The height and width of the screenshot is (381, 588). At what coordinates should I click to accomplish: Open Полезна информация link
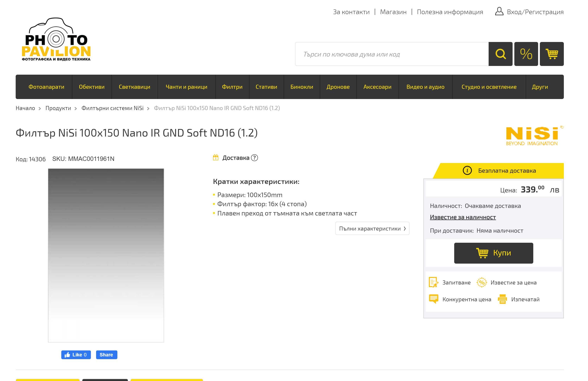450,12
